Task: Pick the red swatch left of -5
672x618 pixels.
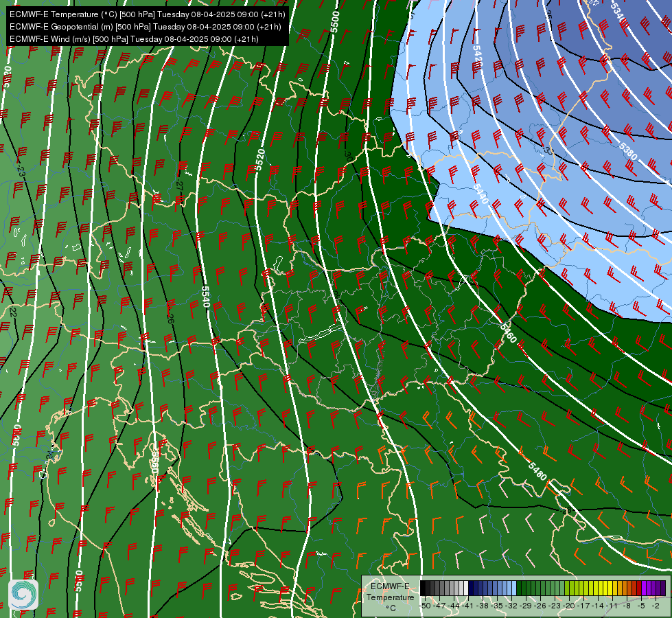Action: pos(639,588)
